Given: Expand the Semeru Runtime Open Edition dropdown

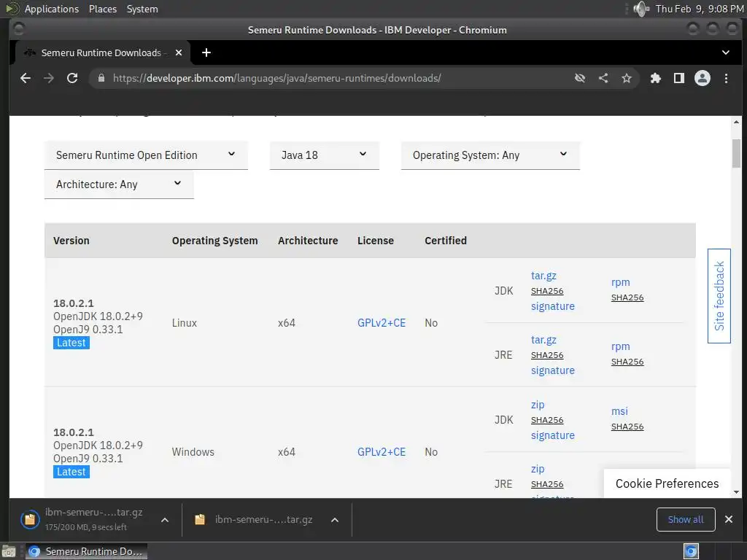Looking at the screenshot, I should [x=146, y=155].
